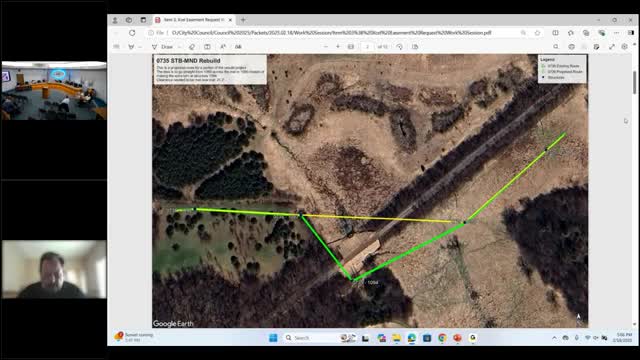Show hidden system tray icons
640x360 pixels.
point(554,338)
